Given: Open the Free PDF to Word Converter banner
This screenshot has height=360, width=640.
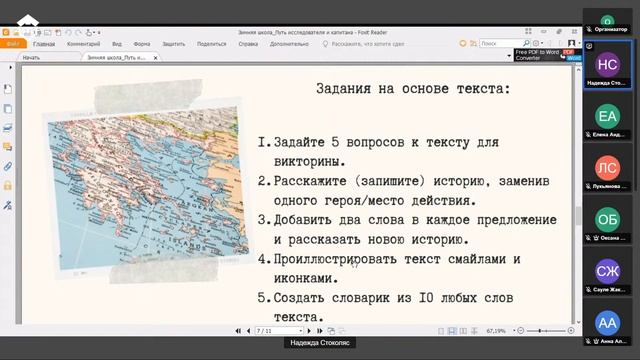Looking at the screenshot, I should [x=547, y=55].
